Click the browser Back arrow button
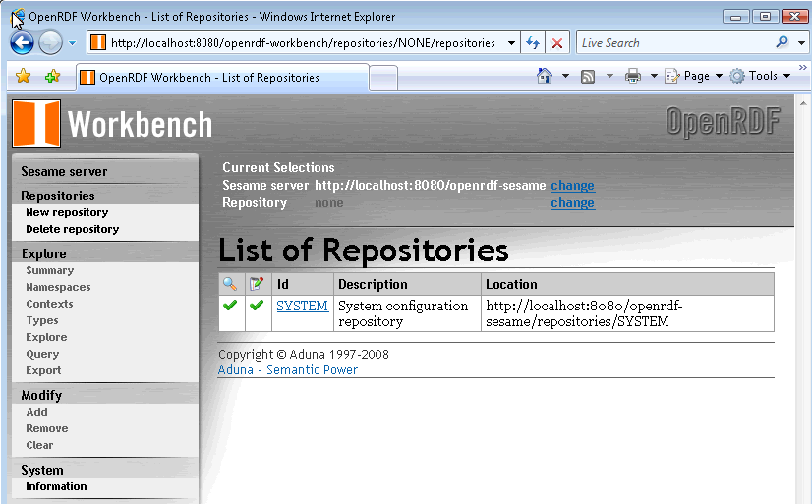 [22, 42]
